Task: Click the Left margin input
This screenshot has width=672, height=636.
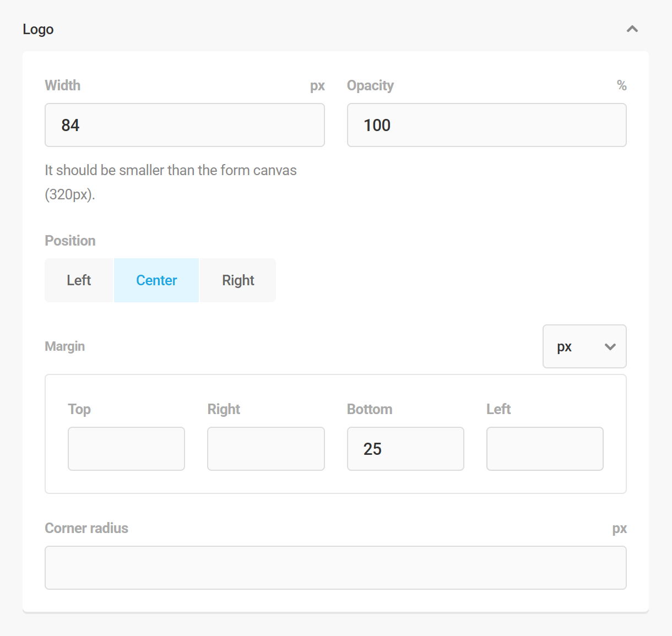Action: coord(545,449)
